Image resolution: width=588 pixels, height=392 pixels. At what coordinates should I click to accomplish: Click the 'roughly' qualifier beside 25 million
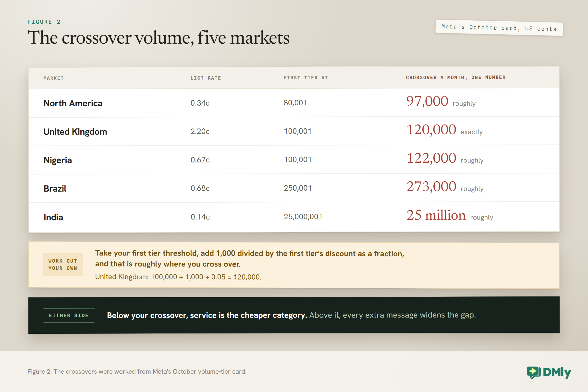tap(481, 217)
